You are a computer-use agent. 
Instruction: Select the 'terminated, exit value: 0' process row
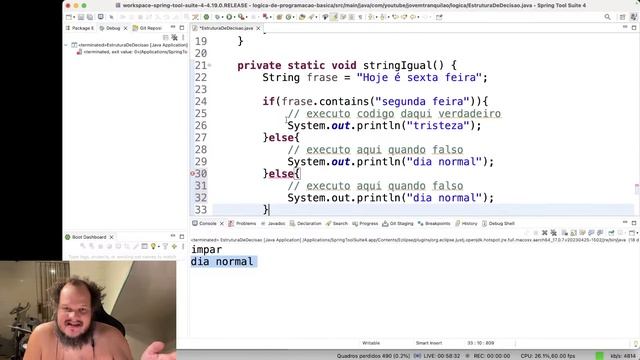tap(132, 52)
